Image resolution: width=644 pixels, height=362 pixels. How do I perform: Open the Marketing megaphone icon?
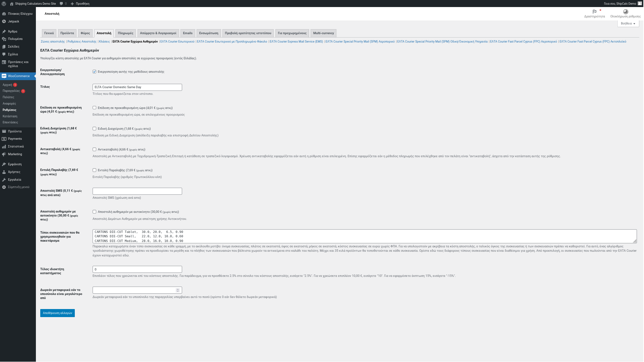click(x=4, y=154)
